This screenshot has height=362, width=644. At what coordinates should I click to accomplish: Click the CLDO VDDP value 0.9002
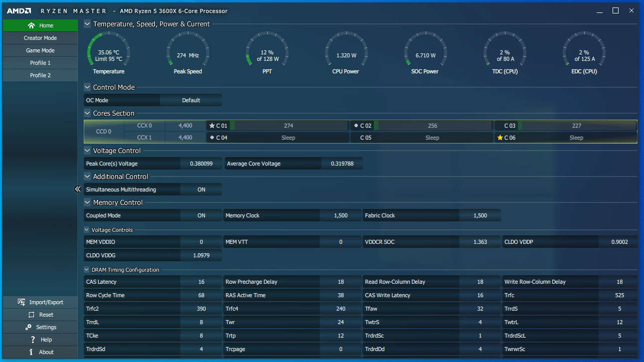[x=619, y=242]
